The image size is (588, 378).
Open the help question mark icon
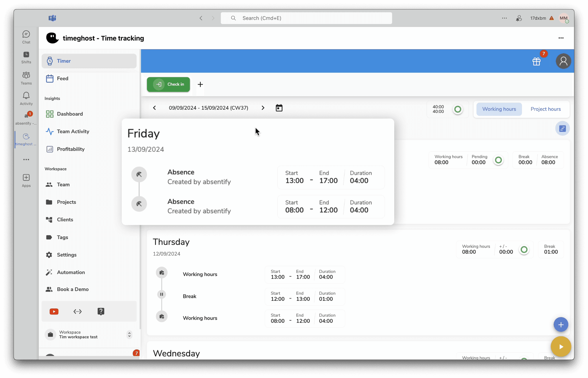[100, 311]
